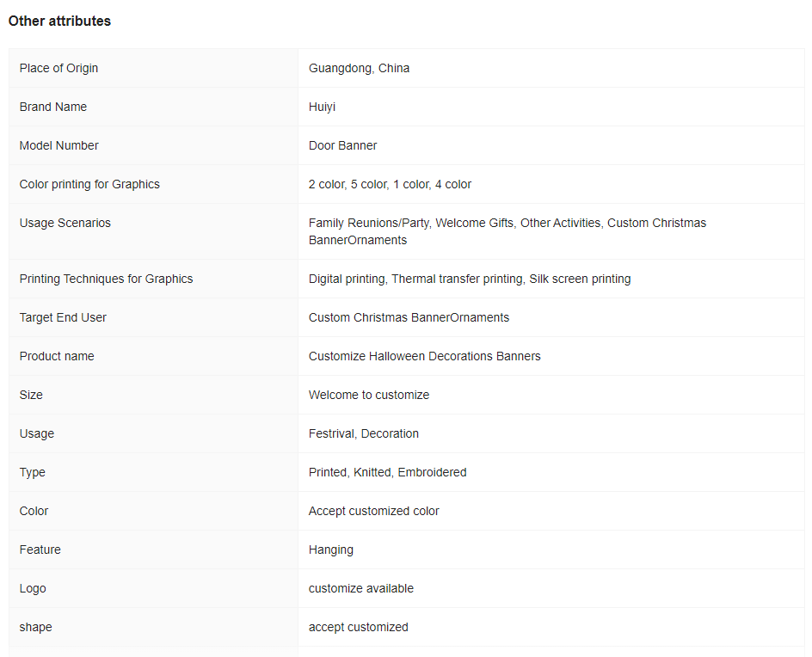Click Printed, Knitted, Embroidered type value
This screenshot has width=812, height=657.
(387, 472)
